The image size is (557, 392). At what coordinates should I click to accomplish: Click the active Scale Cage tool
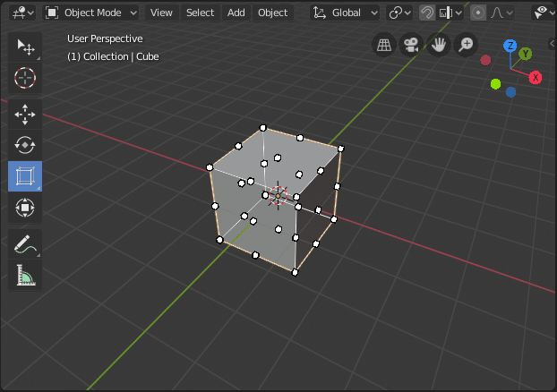25,176
